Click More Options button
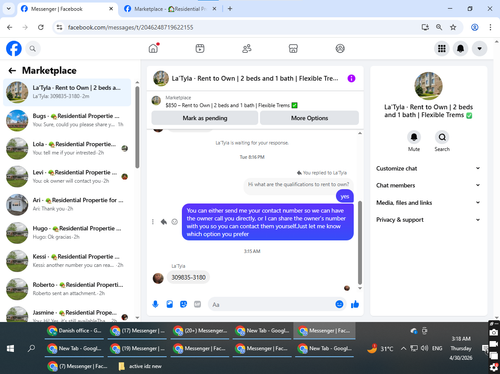Image resolution: width=500 pixels, height=374 pixels. (309, 118)
